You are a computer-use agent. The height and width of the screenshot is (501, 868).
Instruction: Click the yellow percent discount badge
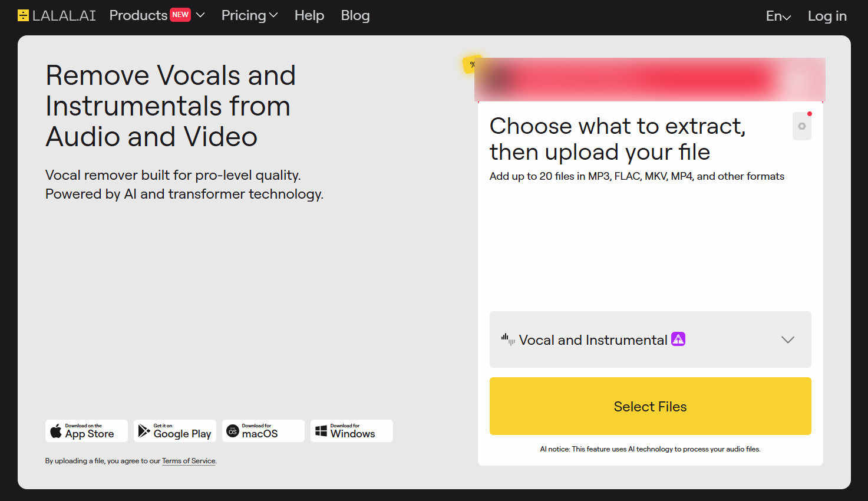point(472,64)
